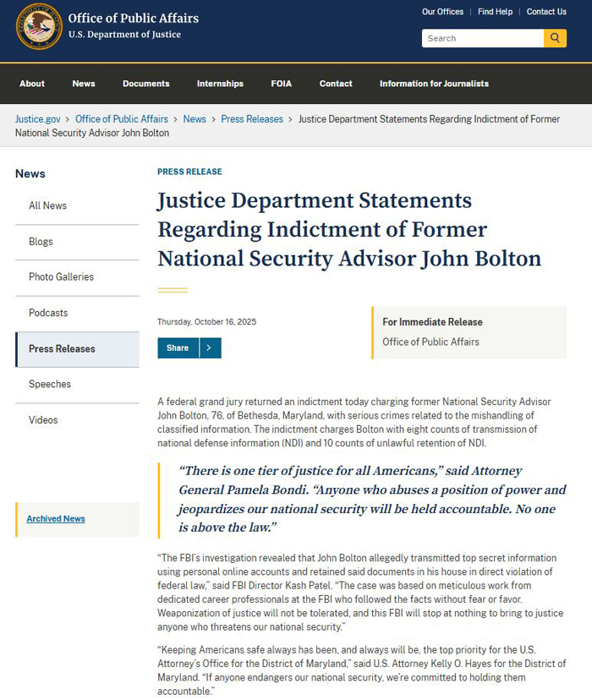Expand the Share arrow chevron
Viewport: 592px width, 700px height.
210,348
